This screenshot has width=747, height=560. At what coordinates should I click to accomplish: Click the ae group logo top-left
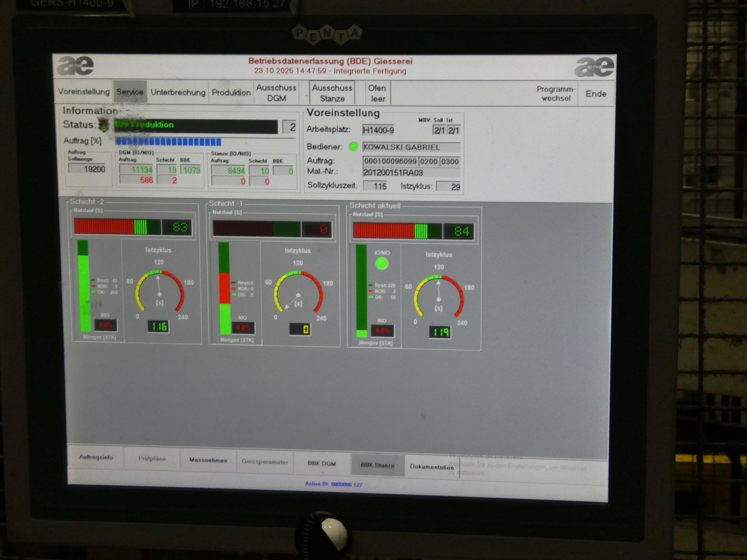coord(75,65)
